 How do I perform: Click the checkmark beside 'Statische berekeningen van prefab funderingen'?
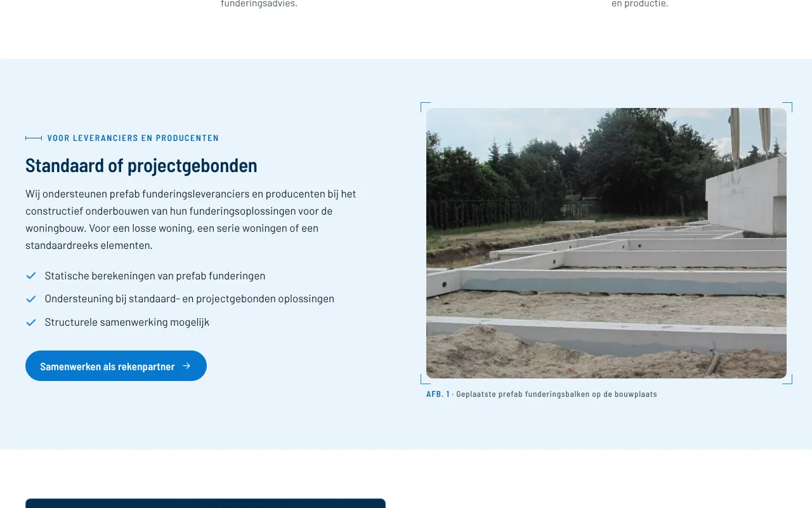[x=30, y=276]
